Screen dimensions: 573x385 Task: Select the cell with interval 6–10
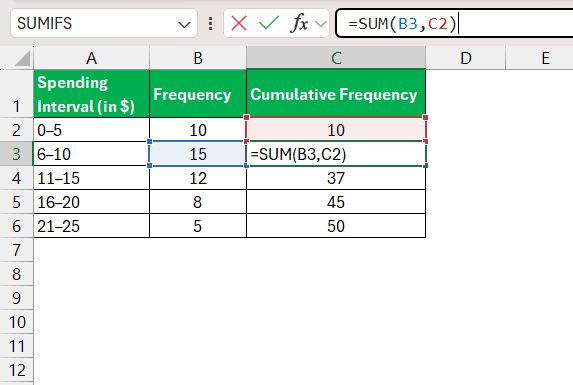coord(91,154)
